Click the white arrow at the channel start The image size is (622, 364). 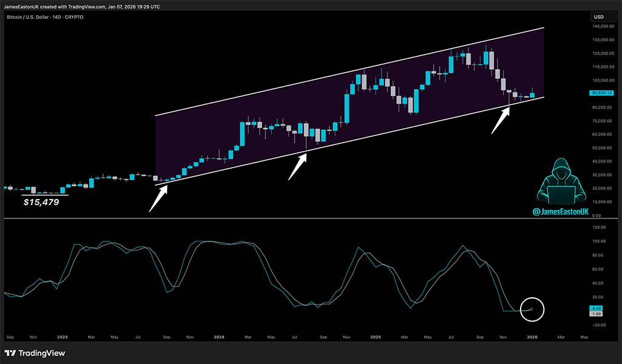(158, 198)
